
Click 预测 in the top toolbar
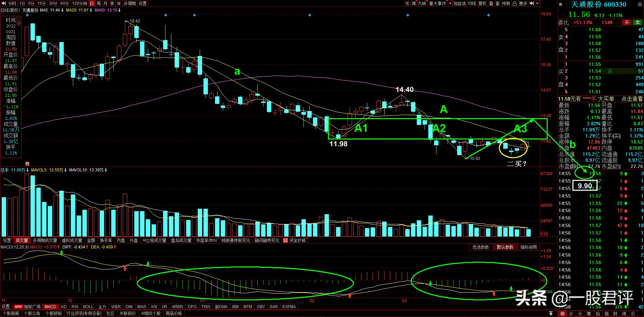pos(506,3)
